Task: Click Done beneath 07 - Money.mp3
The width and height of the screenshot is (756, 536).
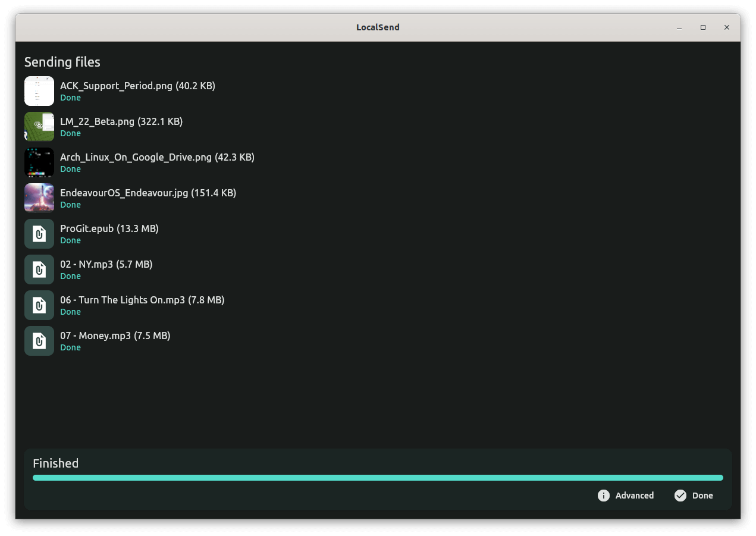Action: pyautogui.click(x=70, y=347)
